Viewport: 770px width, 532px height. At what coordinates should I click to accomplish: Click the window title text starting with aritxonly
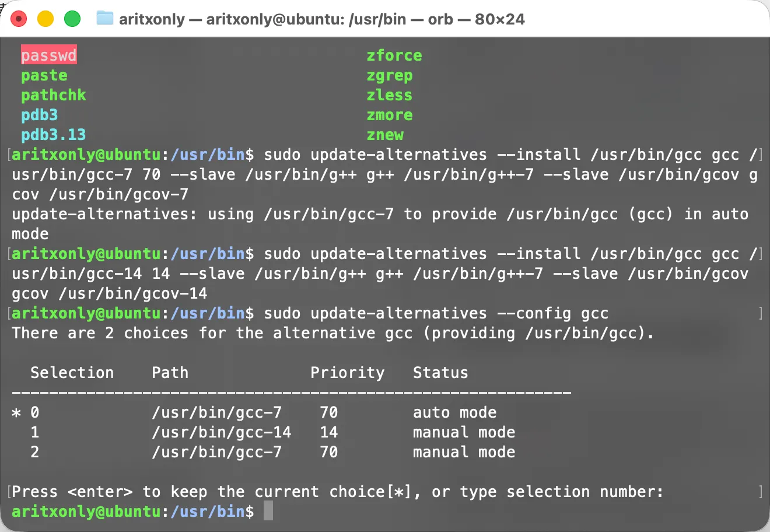pyautogui.click(x=321, y=19)
